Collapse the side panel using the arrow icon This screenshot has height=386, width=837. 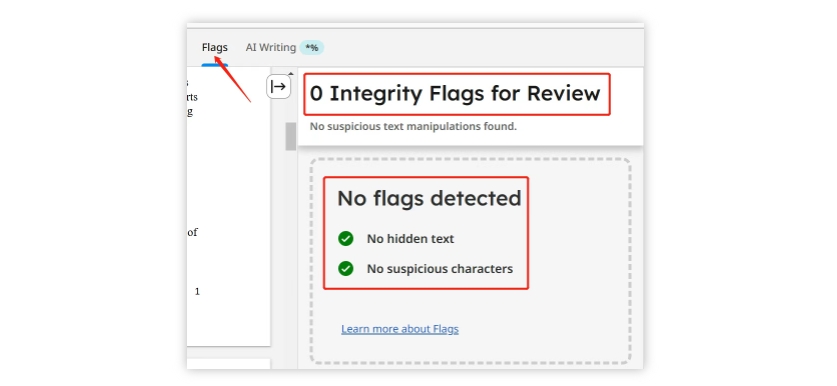click(278, 86)
